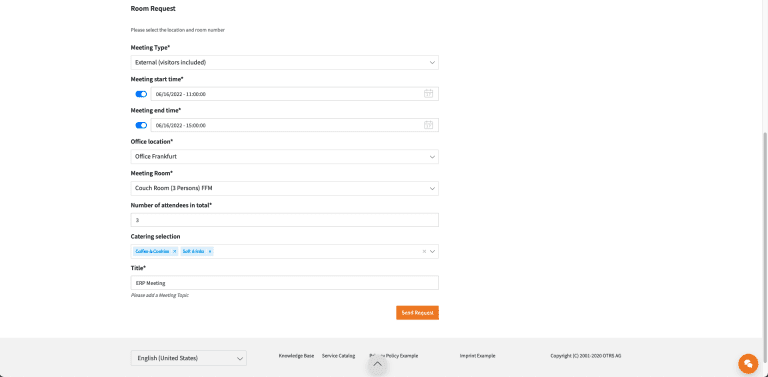Open the calendar picker for meeting end time
Image resolution: width=768 pixels, height=377 pixels.
pos(429,125)
